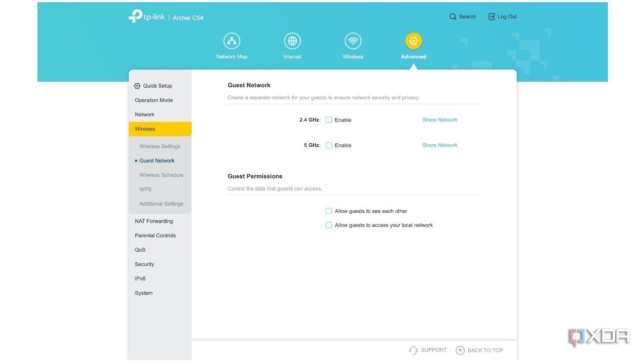Open the Wireless wifi icon
This screenshot has width=644, height=362.
pyautogui.click(x=353, y=41)
